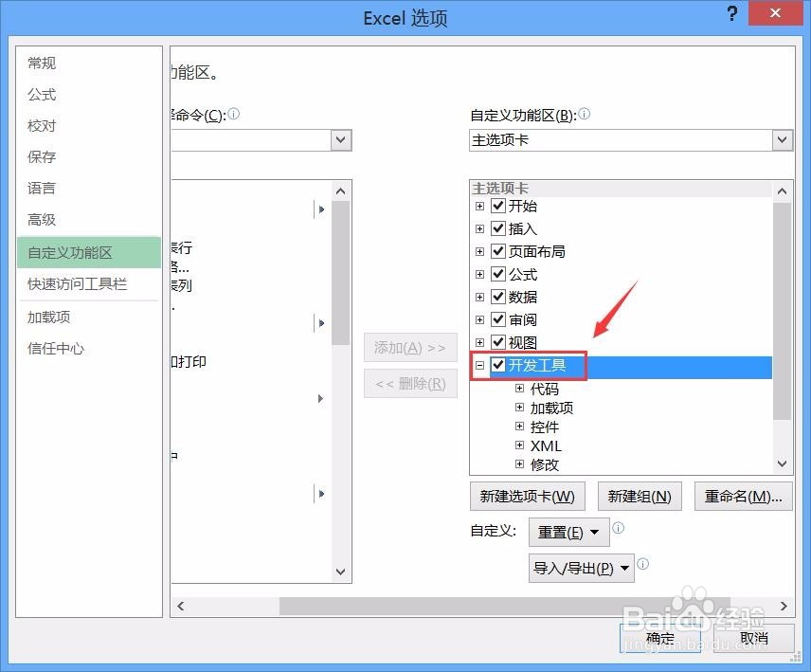The image size is (811, 672).
Task: Open the 重置(E) dropdown button
Action: (569, 533)
